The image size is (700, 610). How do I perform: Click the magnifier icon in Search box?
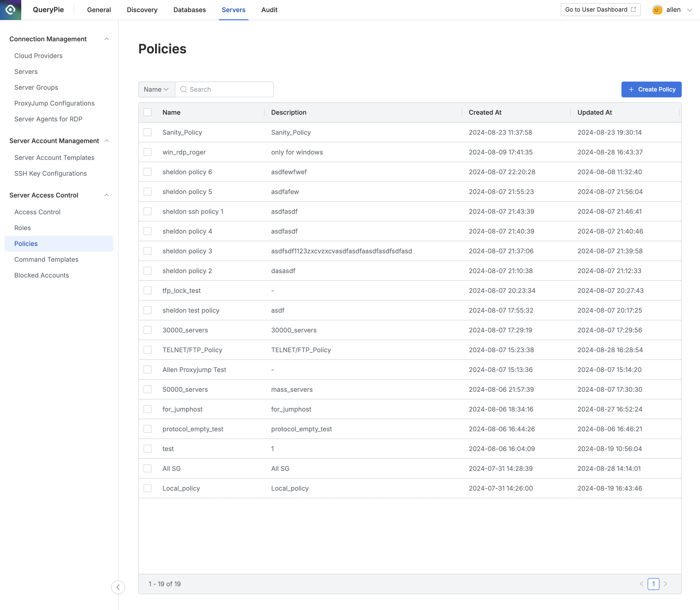184,89
